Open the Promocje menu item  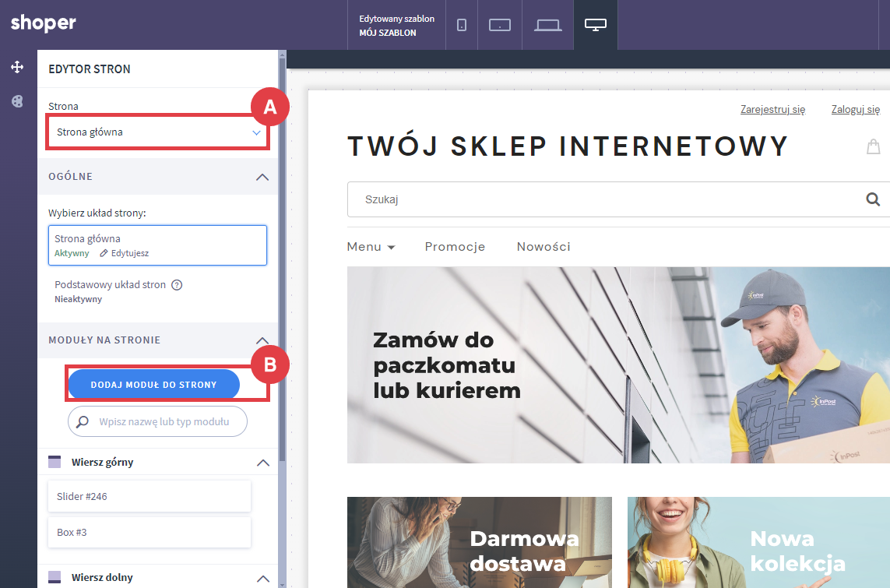coord(455,247)
